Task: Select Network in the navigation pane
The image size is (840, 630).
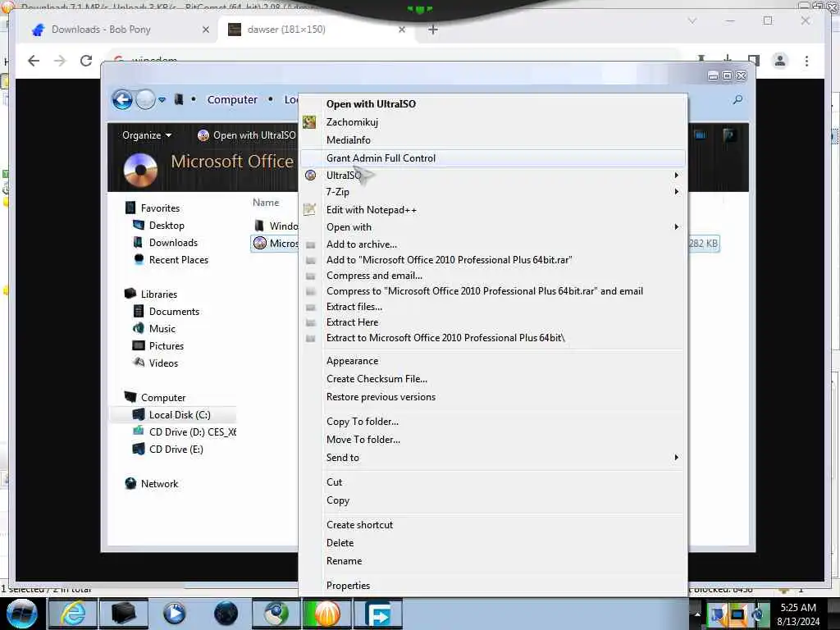Action: pyautogui.click(x=159, y=484)
